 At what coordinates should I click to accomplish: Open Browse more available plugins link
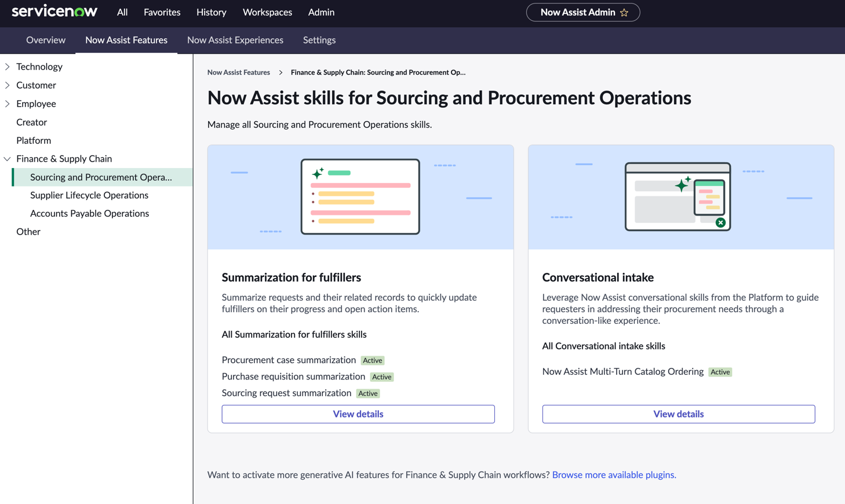click(x=614, y=475)
